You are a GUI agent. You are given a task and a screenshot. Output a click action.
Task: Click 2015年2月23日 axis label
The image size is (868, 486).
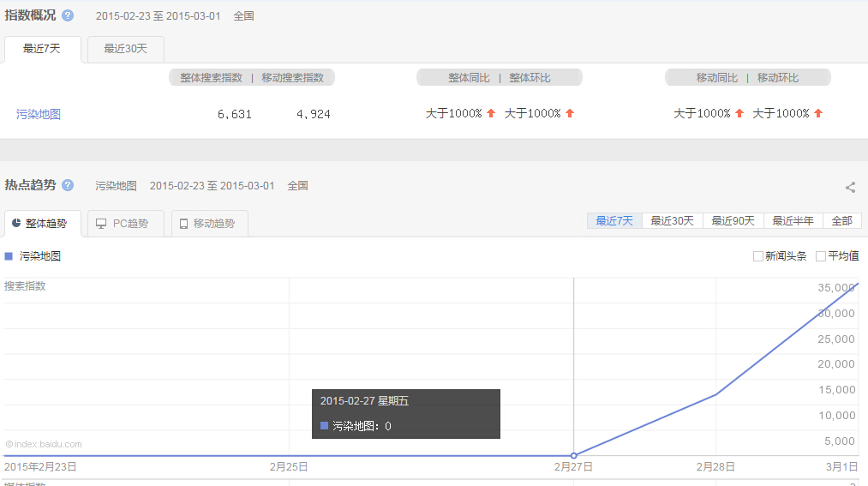[x=40, y=466]
